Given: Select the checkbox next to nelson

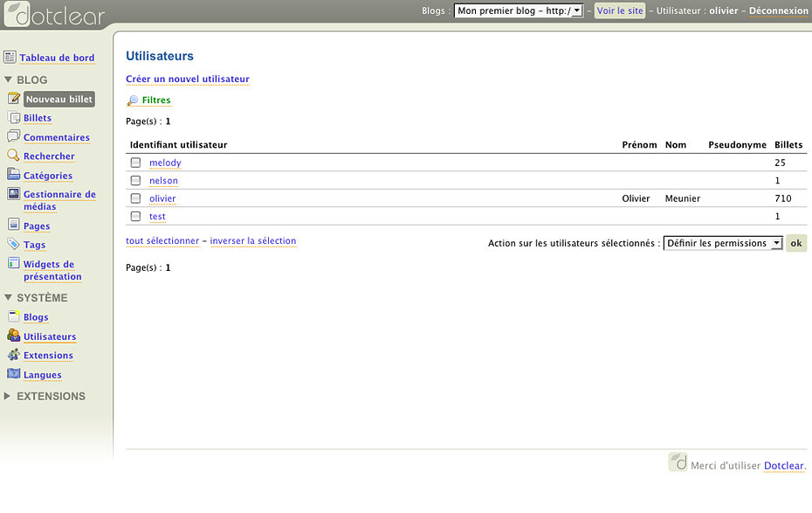Looking at the screenshot, I should 135,181.
